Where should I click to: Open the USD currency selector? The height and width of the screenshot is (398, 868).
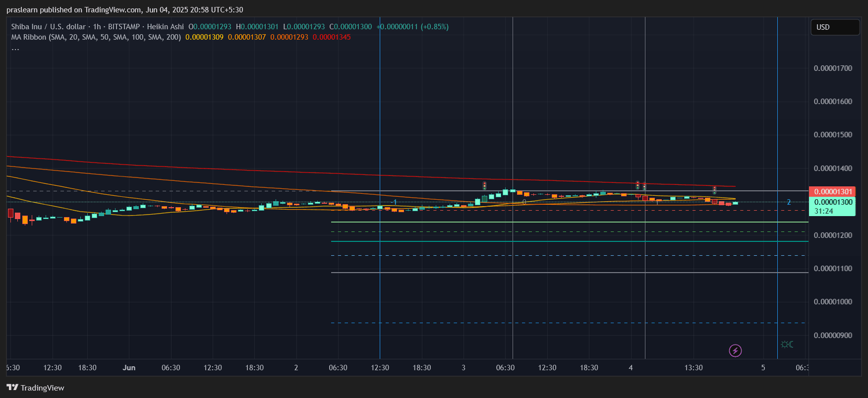pos(834,27)
